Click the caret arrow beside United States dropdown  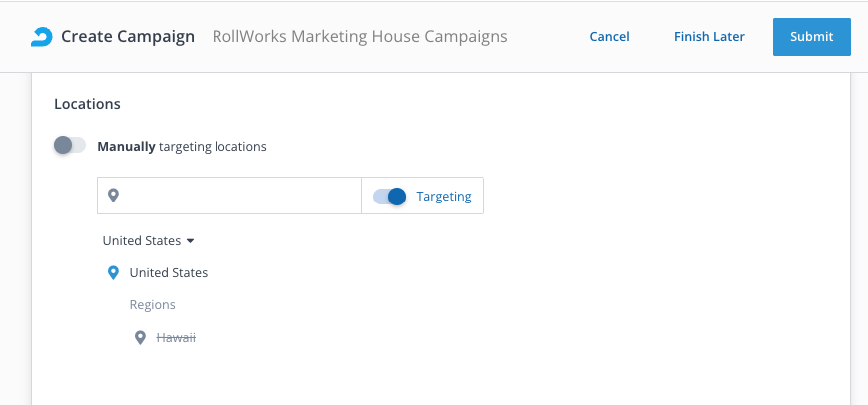[190, 240]
